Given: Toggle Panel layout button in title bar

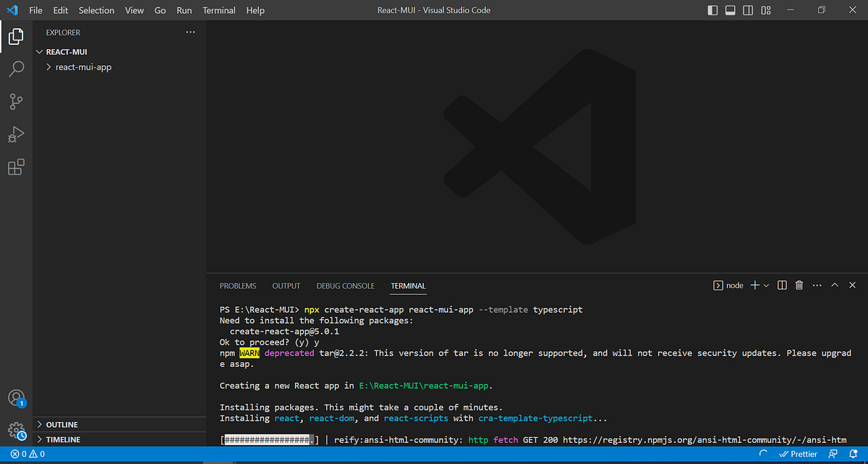Looking at the screenshot, I should 731,10.
